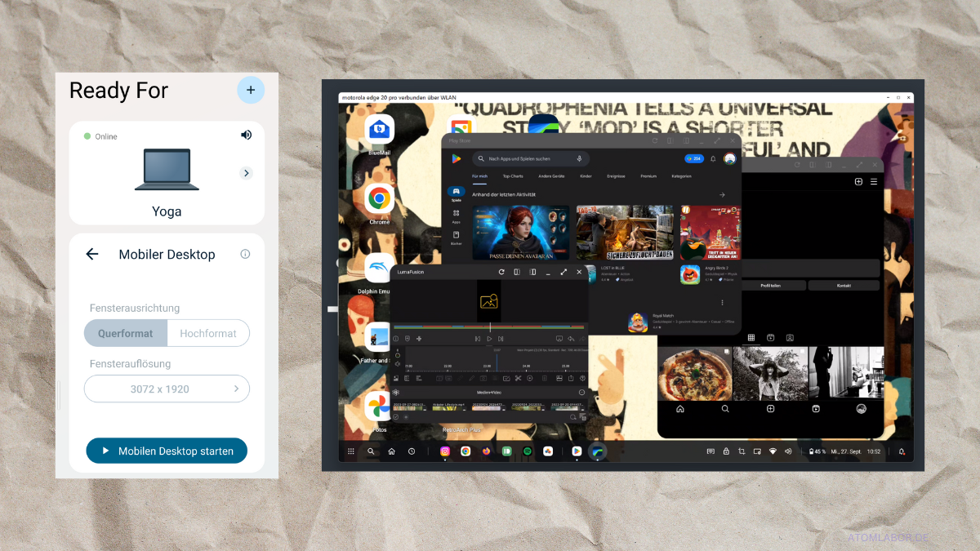Switch to Kinder tab
Viewport: 980px width, 551px height.
[x=586, y=176]
